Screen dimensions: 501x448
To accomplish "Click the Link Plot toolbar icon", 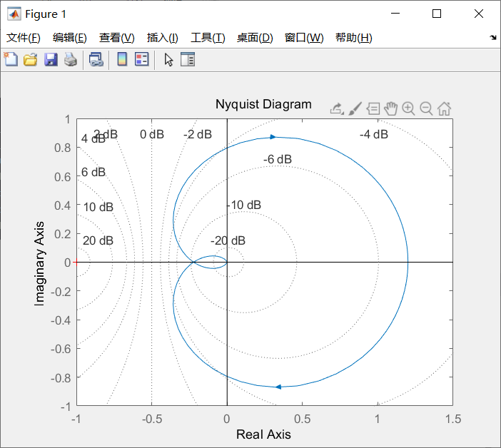I will [96, 60].
